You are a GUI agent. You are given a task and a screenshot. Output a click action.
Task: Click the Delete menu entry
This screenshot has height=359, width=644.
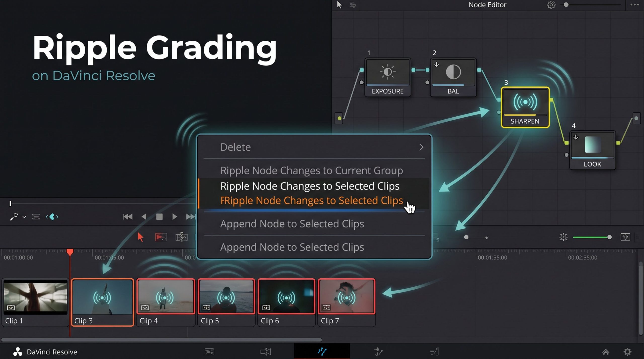(x=235, y=147)
